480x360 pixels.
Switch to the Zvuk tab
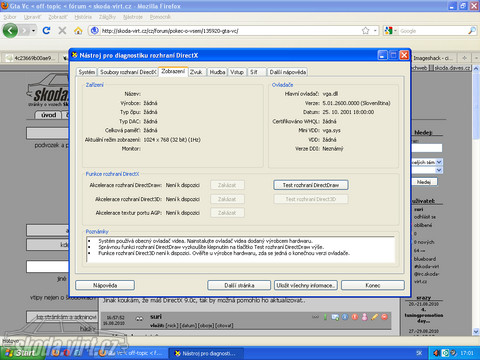tap(196, 72)
